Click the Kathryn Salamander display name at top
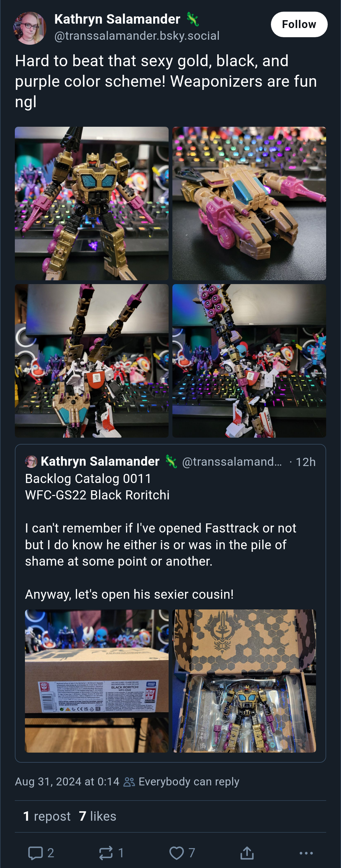 117,19
